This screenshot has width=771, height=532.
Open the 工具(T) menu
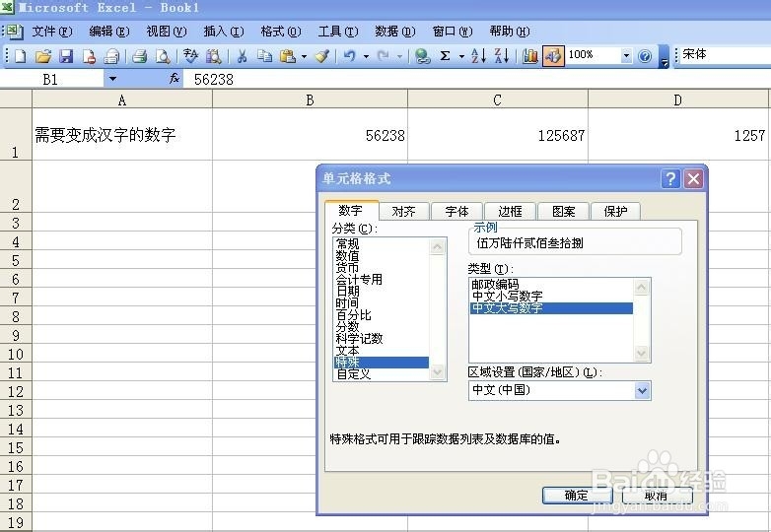coord(338,32)
